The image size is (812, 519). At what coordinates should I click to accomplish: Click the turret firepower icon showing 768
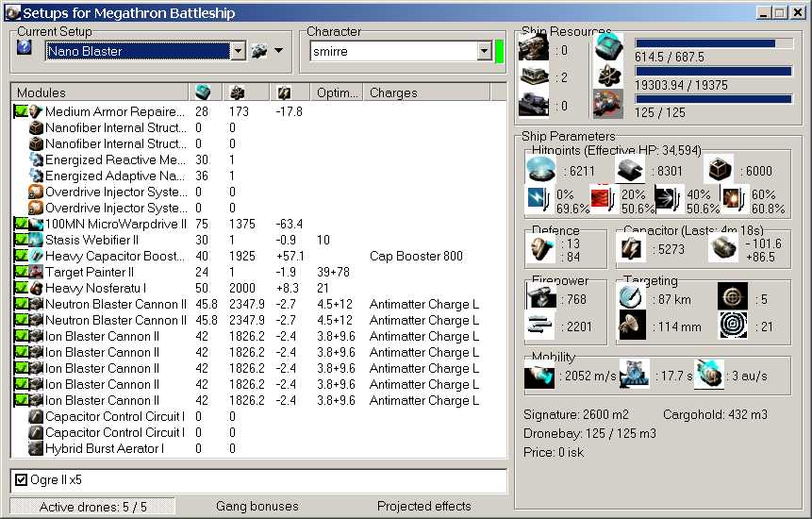[x=540, y=296]
